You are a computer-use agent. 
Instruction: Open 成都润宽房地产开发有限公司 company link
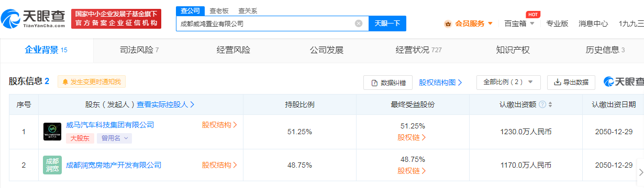(x=114, y=165)
